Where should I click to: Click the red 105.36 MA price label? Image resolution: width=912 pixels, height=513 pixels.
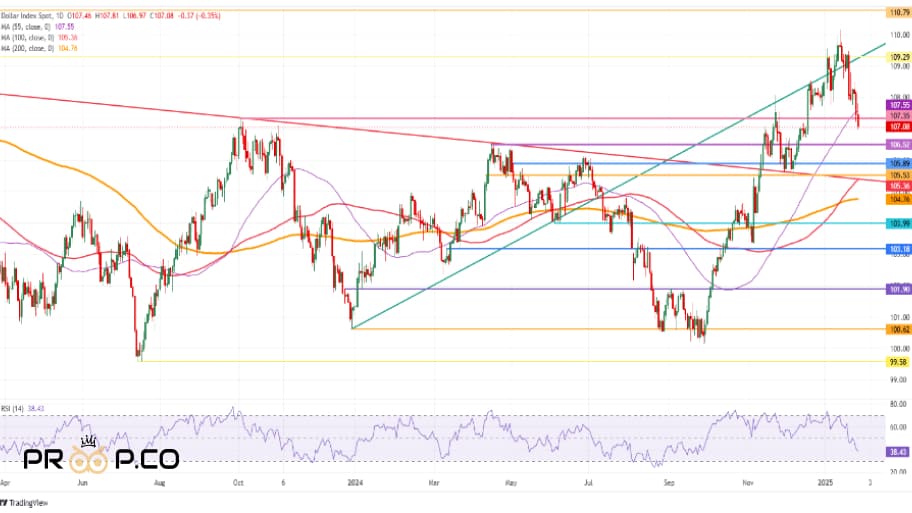(899, 186)
